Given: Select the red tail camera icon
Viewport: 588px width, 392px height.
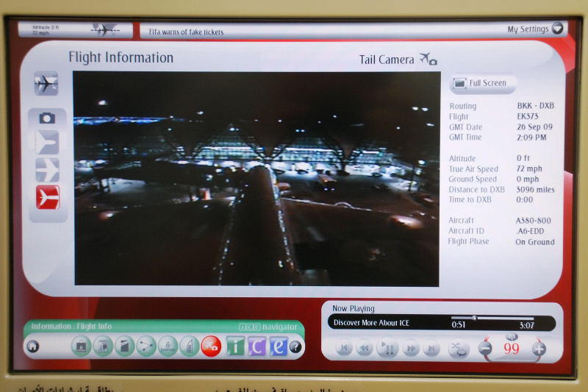Looking at the screenshot, I should [48, 197].
